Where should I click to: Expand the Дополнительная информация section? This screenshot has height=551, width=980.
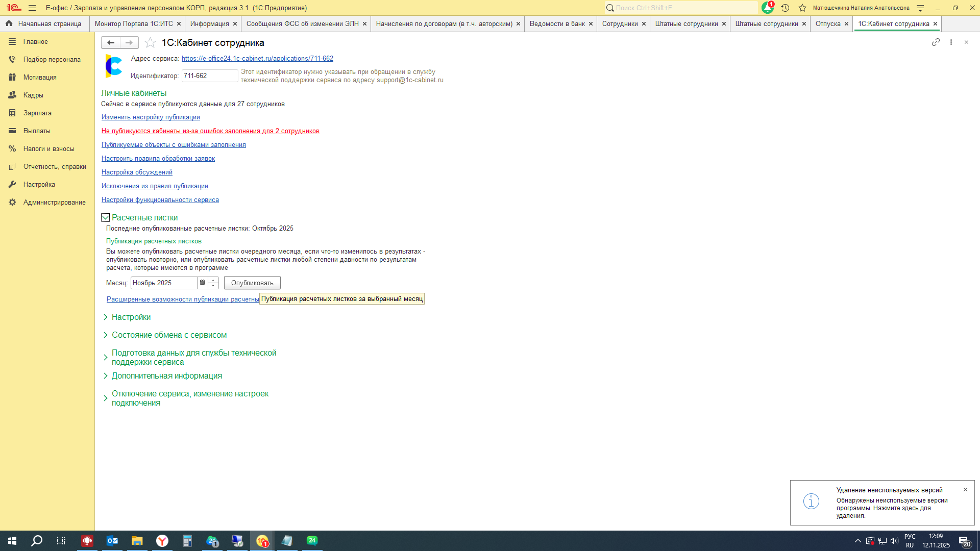106,376
